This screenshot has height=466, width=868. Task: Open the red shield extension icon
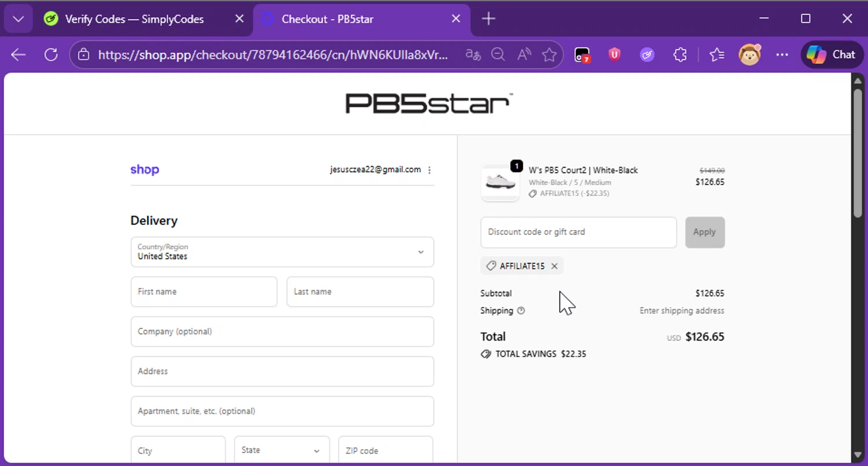(615, 55)
